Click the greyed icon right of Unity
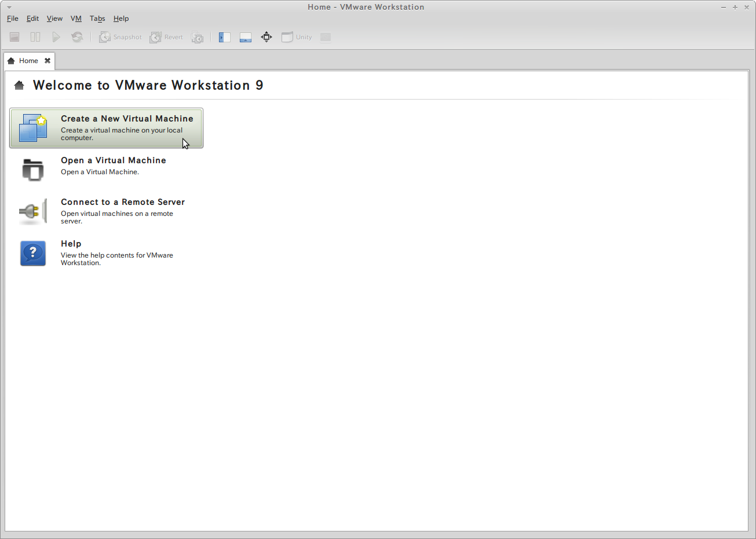 tap(326, 37)
